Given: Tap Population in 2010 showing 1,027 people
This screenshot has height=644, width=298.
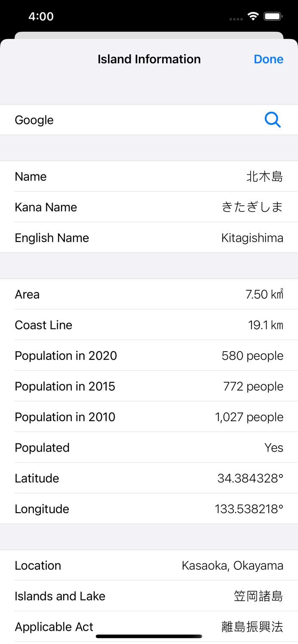Looking at the screenshot, I should coord(149,416).
